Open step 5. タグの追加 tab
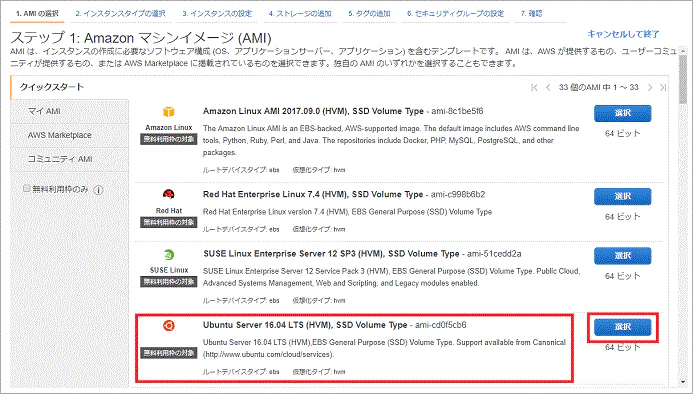Screen dimensions: 693x394 (369, 14)
